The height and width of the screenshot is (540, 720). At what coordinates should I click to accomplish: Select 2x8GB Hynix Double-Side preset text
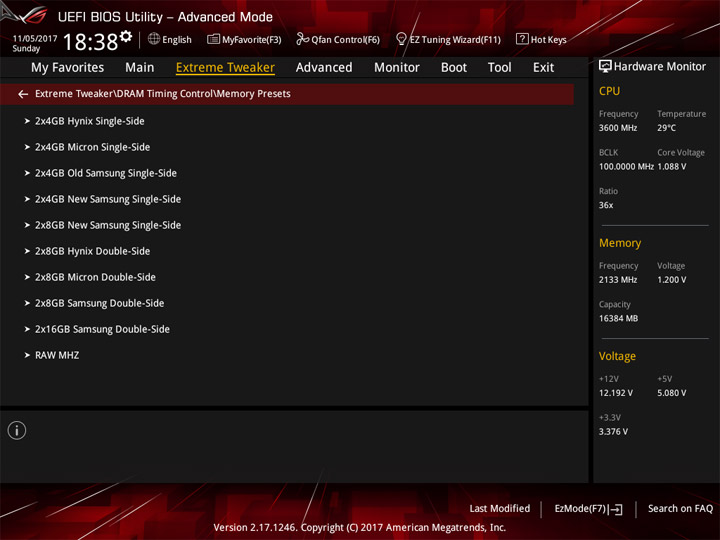pos(92,251)
